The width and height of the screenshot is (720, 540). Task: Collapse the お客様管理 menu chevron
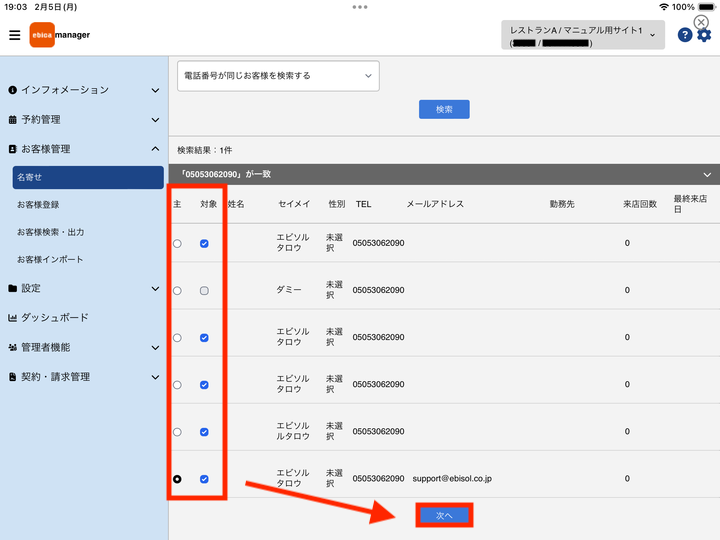[x=156, y=149]
